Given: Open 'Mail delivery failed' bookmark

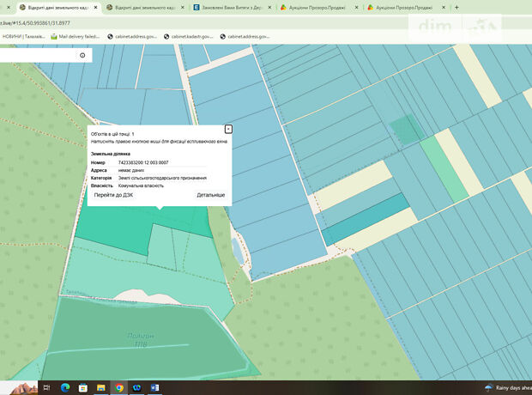Looking at the screenshot, I should pos(78,37).
